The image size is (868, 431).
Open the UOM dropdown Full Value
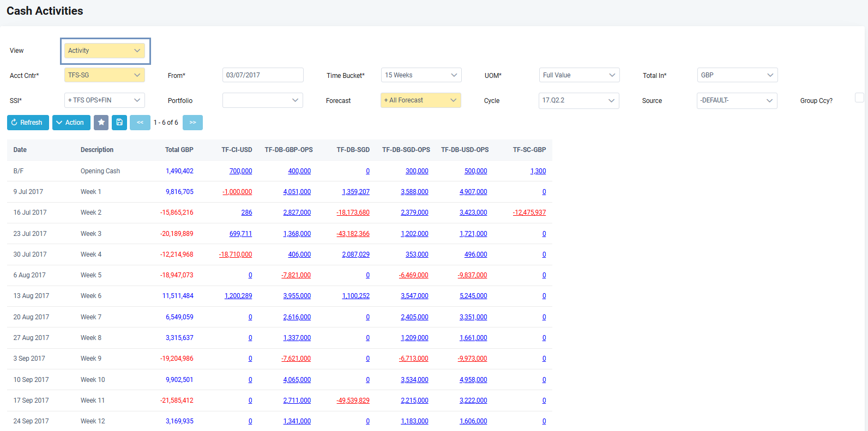coord(579,75)
